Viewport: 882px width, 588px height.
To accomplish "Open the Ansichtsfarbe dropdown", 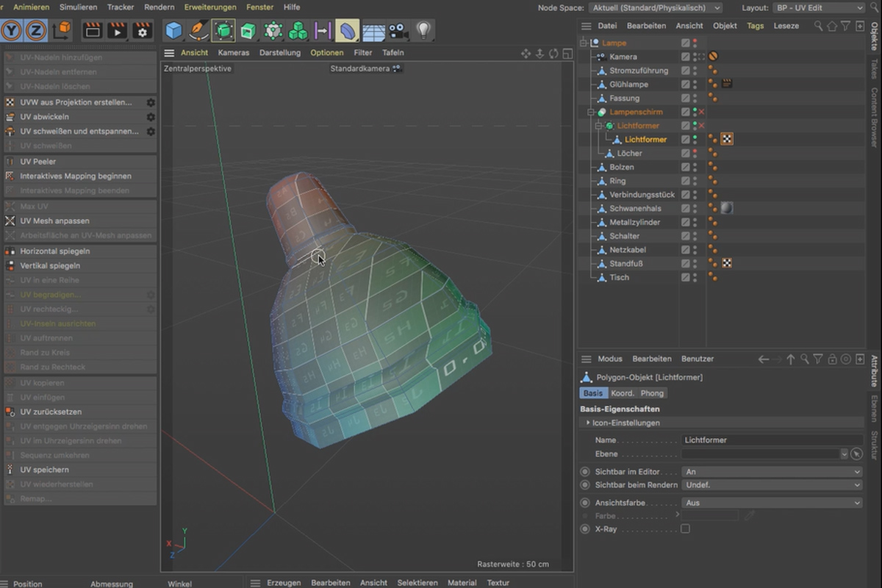I will click(772, 503).
